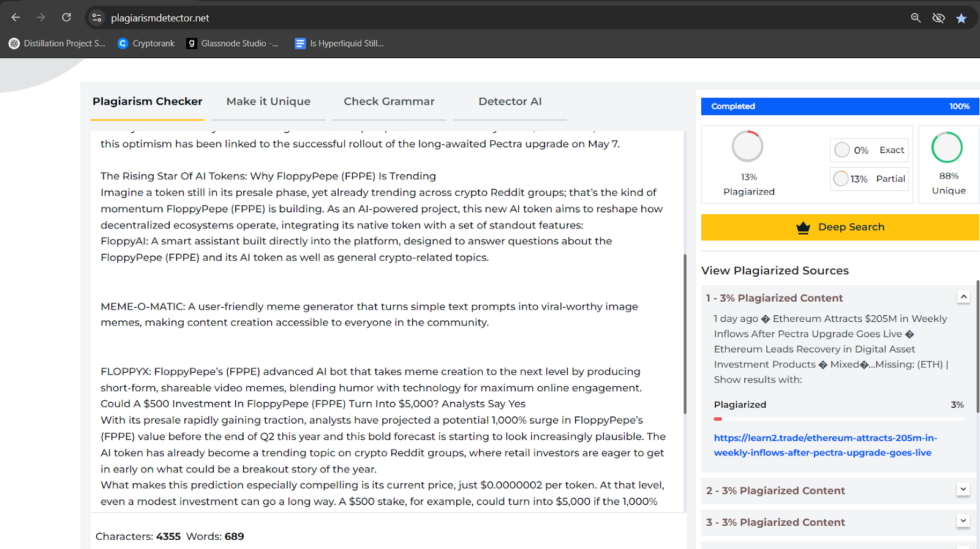Screen dimensions: 980x549
Task: Click the View Plagiarized Sources heading
Action: 775,271
